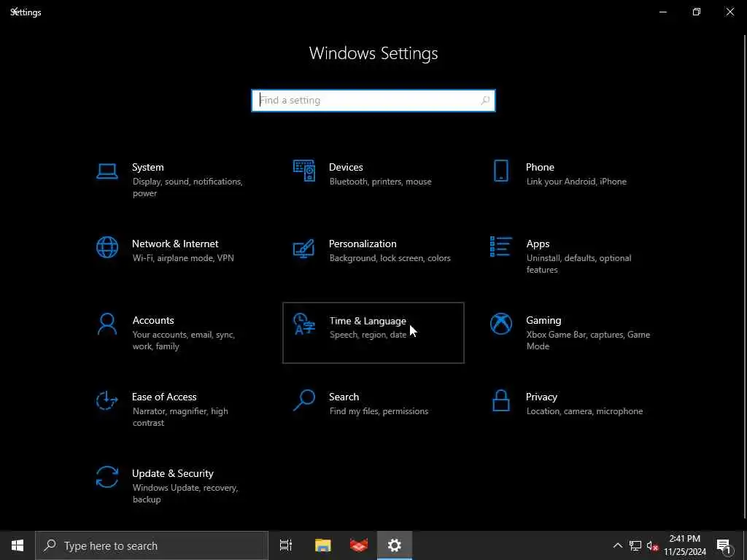
Task: Open the Phone icon in settings
Action: (x=500, y=171)
